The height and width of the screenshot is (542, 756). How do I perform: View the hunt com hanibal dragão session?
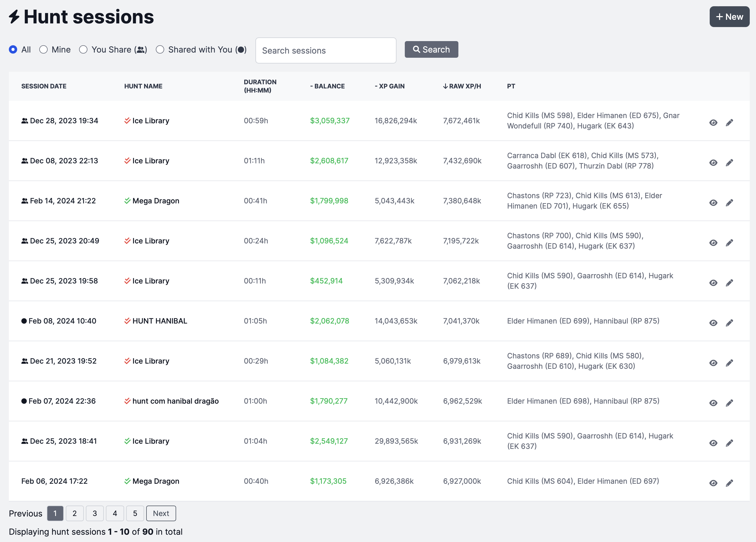tap(713, 403)
